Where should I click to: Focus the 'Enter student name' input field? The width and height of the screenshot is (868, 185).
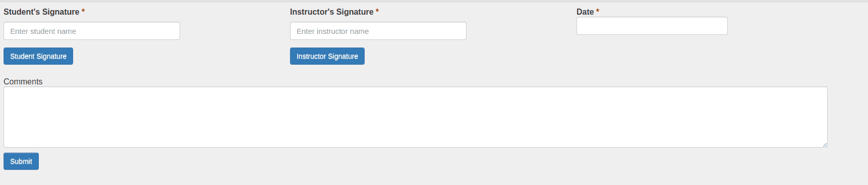[92, 31]
